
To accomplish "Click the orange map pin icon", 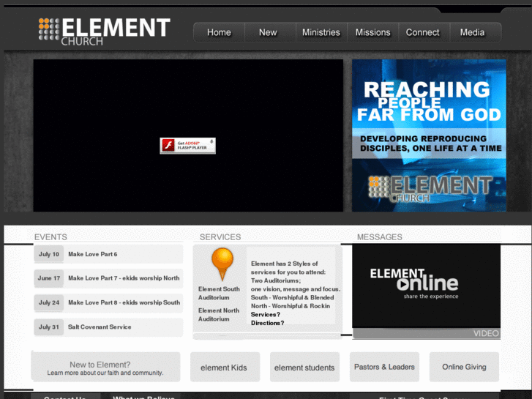I will (222, 264).
